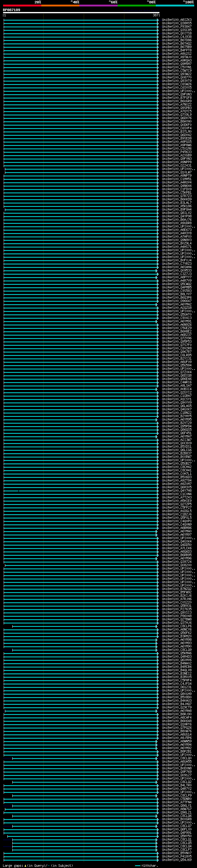
Task: Select hit UniRef100_Q9XSI3
Action: tap(177, 612)
